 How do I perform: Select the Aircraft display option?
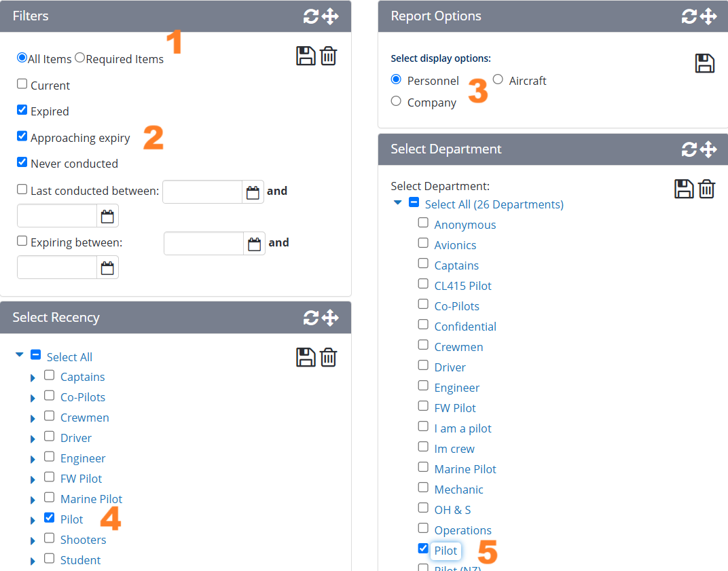(x=498, y=79)
